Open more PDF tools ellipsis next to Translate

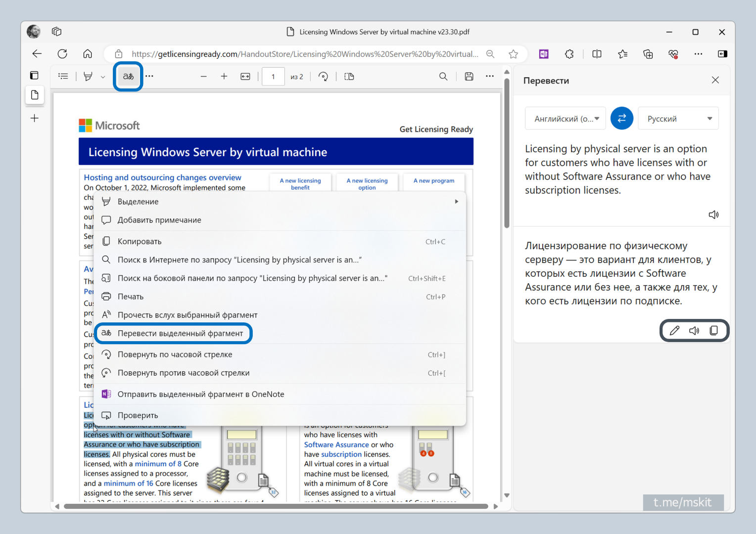(x=149, y=76)
